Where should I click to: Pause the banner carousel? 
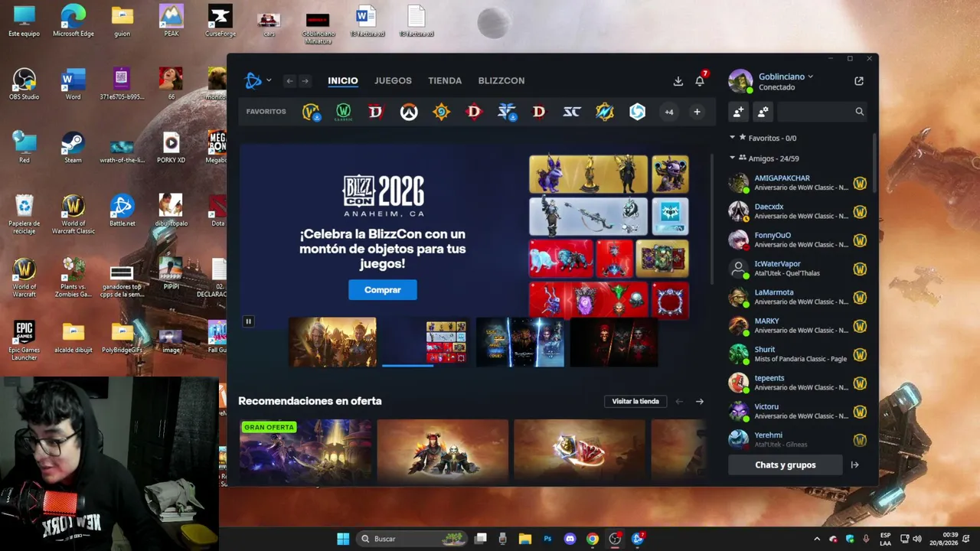pyautogui.click(x=248, y=321)
